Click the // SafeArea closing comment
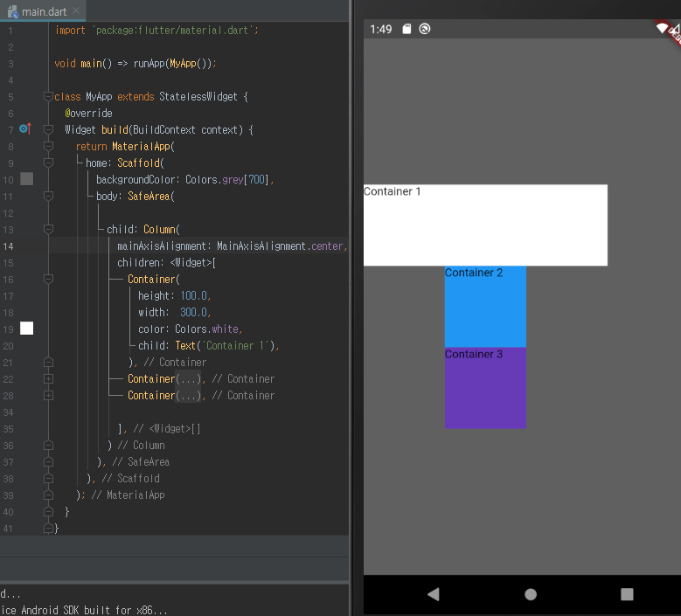Viewport: 681px width, 616px height. [x=141, y=462]
